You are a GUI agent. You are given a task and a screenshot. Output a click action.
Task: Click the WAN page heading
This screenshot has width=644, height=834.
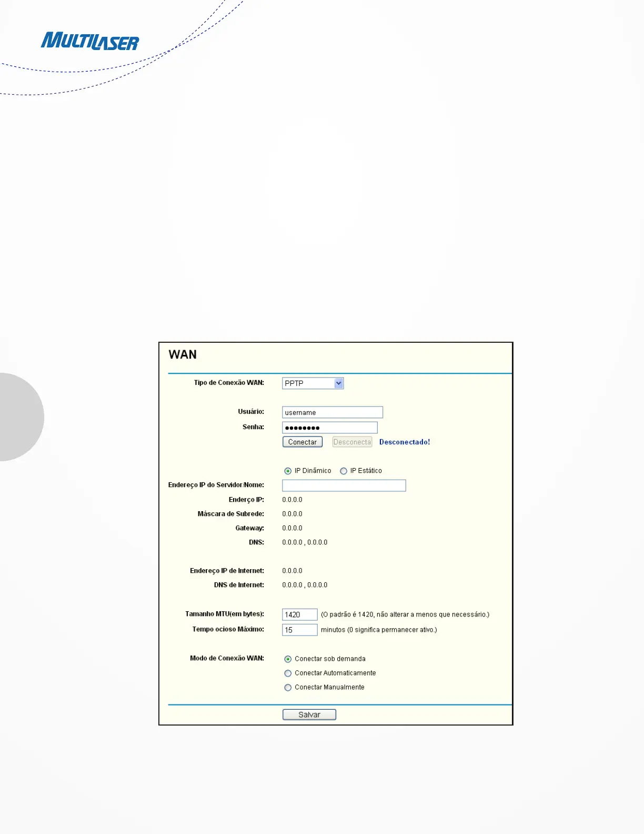pos(183,354)
